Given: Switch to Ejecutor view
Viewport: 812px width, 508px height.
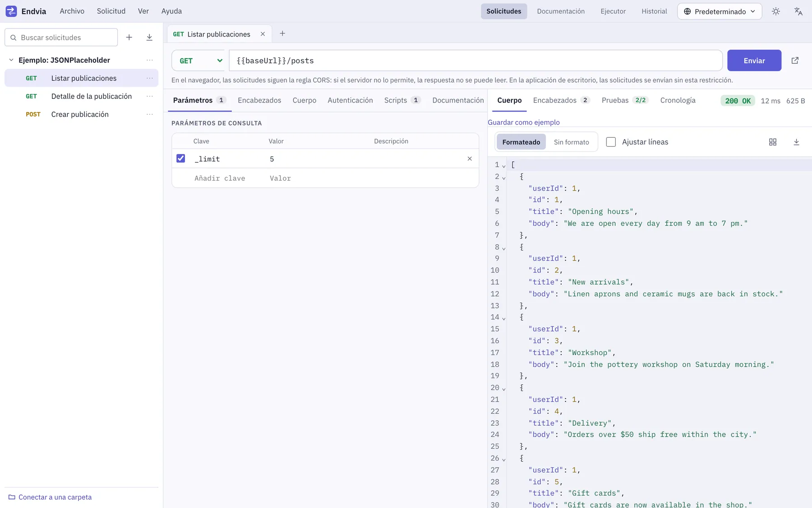Looking at the screenshot, I should (x=613, y=11).
